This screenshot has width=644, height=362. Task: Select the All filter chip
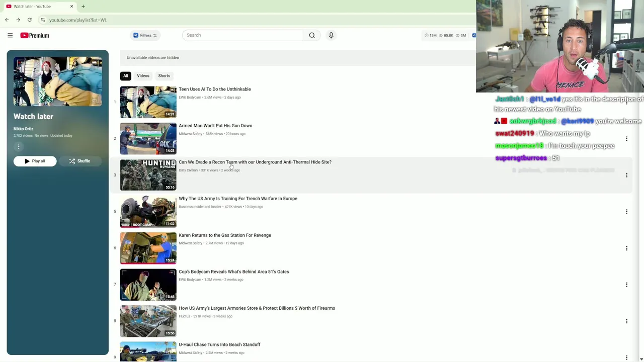click(x=126, y=76)
